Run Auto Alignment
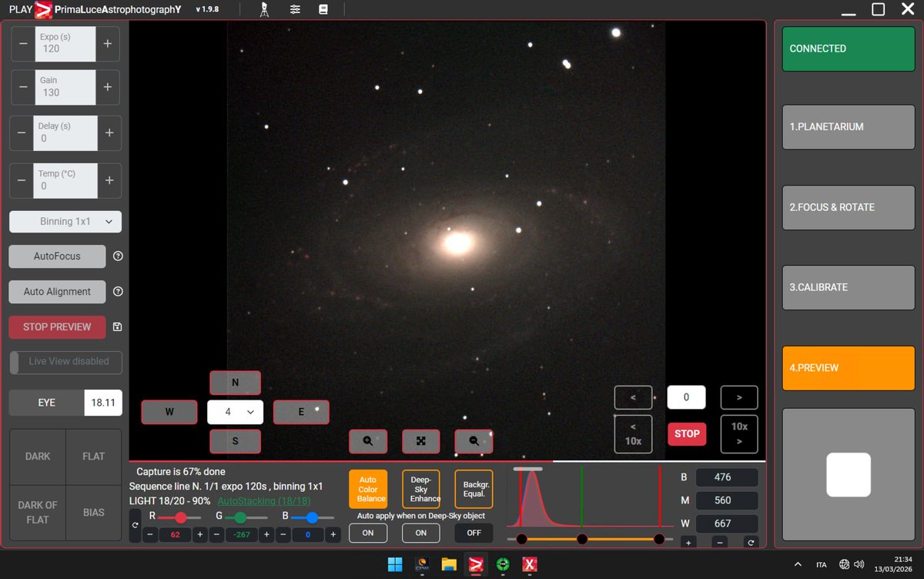Image resolution: width=924 pixels, height=579 pixels. pyautogui.click(x=57, y=292)
